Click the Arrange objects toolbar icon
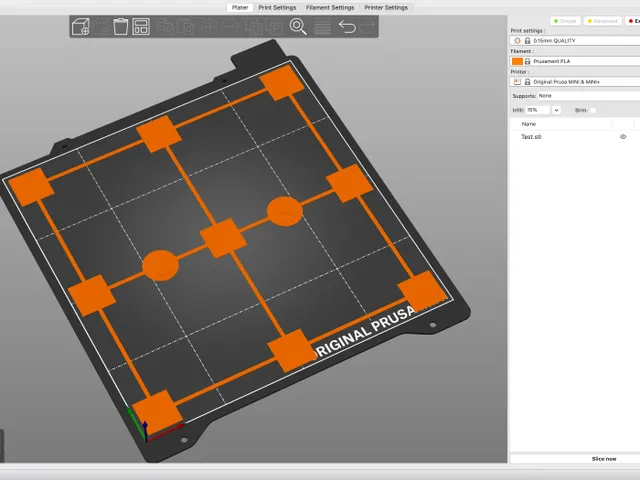The image size is (640, 480). coord(141,27)
